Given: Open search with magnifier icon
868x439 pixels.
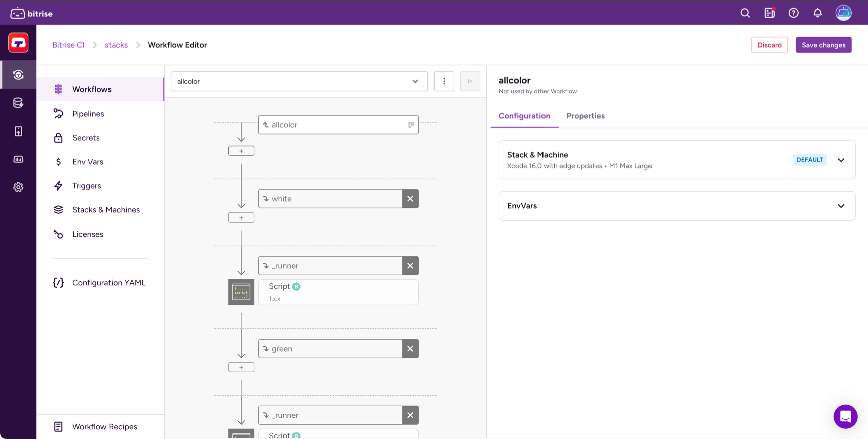Looking at the screenshot, I should 745,13.
